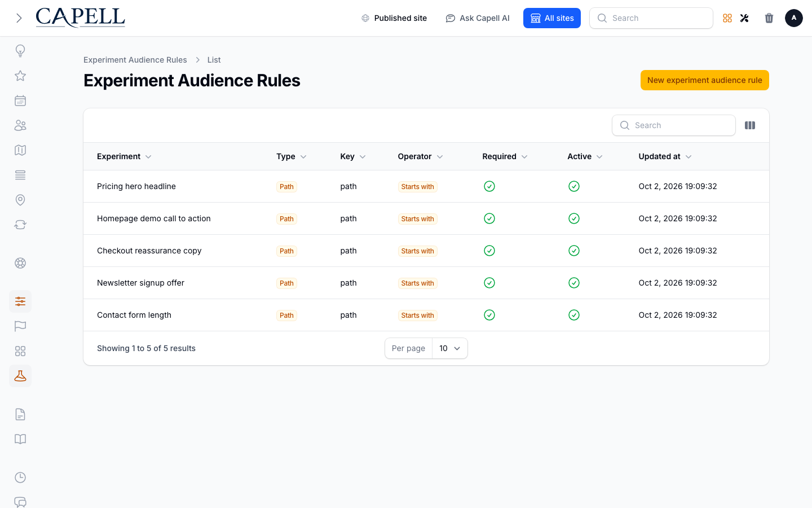Open the document page sidebar icon

pyautogui.click(x=20, y=414)
